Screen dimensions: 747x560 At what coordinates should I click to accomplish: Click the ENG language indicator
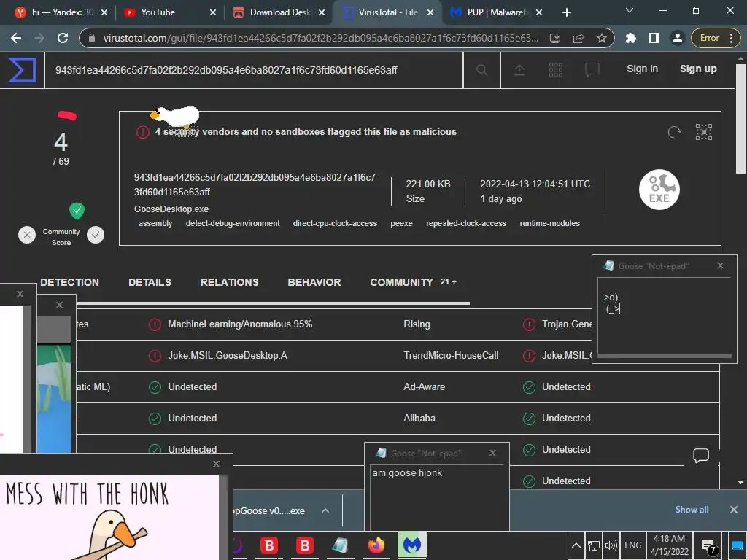point(632,545)
